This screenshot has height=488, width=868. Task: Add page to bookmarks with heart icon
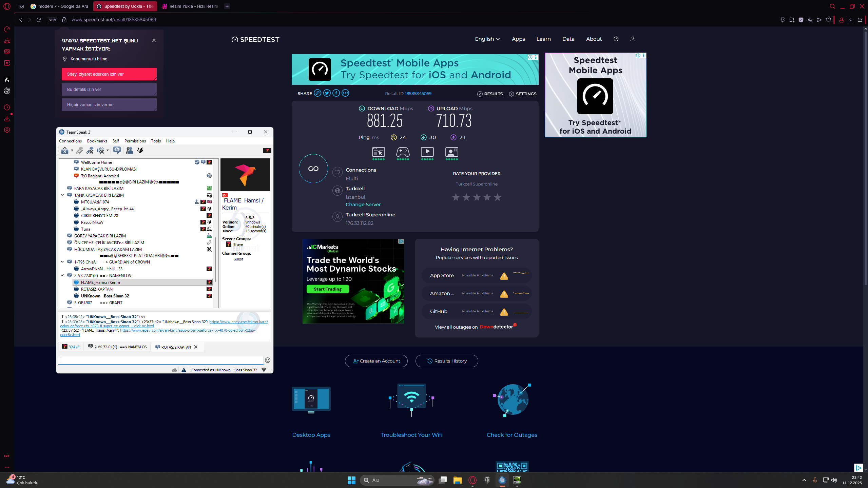(x=828, y=20)
